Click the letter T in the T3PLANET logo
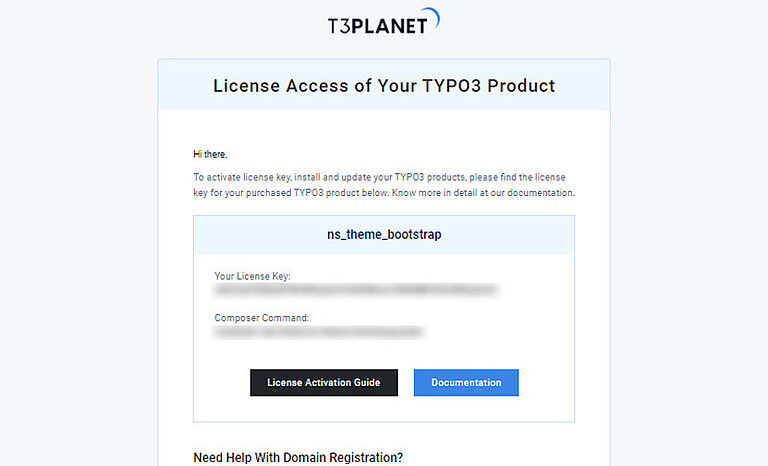Image resolution: width=768 pixels, height=466 pixels. [x=335, y=26]
